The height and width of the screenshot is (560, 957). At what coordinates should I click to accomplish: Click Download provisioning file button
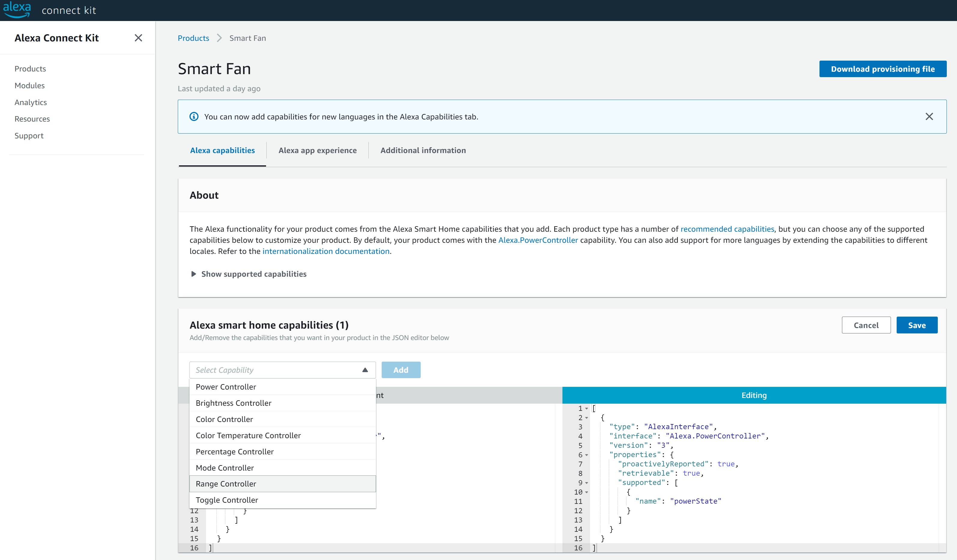[883, 69]
